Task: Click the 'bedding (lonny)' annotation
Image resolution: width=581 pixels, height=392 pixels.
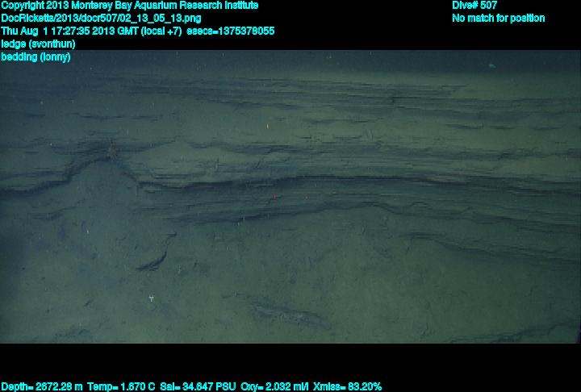Action: 36,57
